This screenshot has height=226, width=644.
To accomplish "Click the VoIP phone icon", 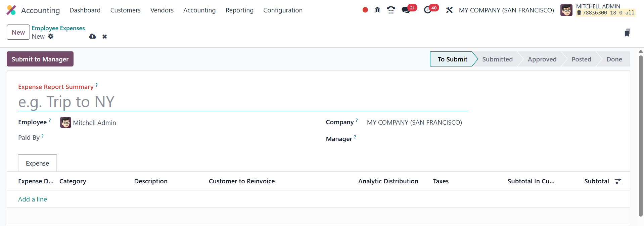I will (391, 10).
